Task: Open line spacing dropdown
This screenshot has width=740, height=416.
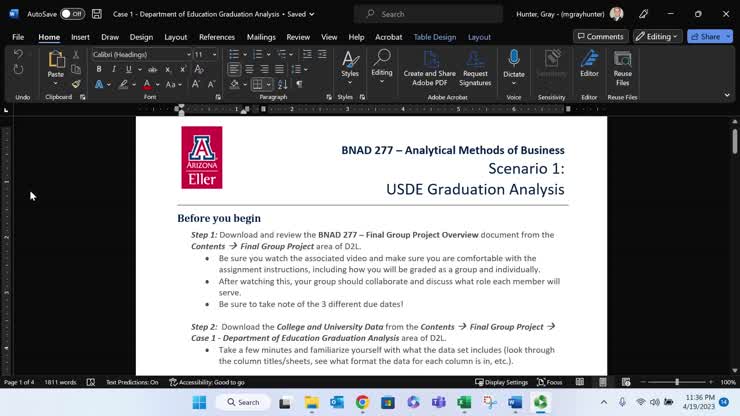Action: [x=299, y=69]
